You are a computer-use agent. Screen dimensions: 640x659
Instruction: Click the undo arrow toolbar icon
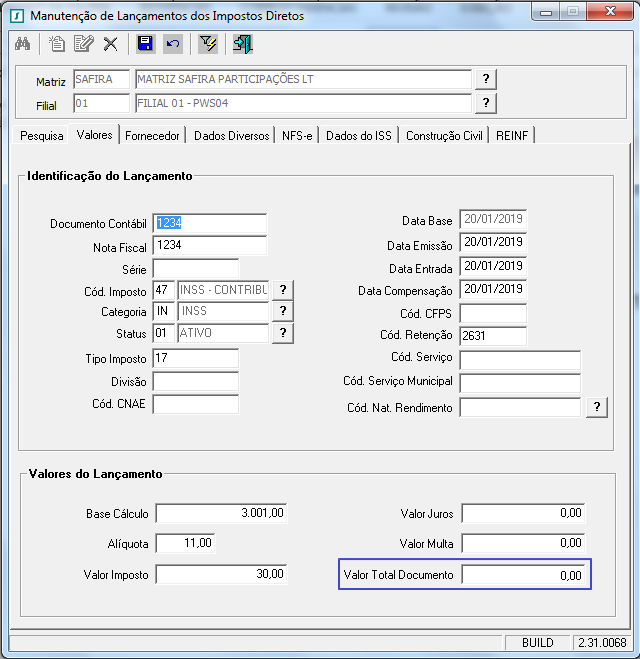point(173,44)
